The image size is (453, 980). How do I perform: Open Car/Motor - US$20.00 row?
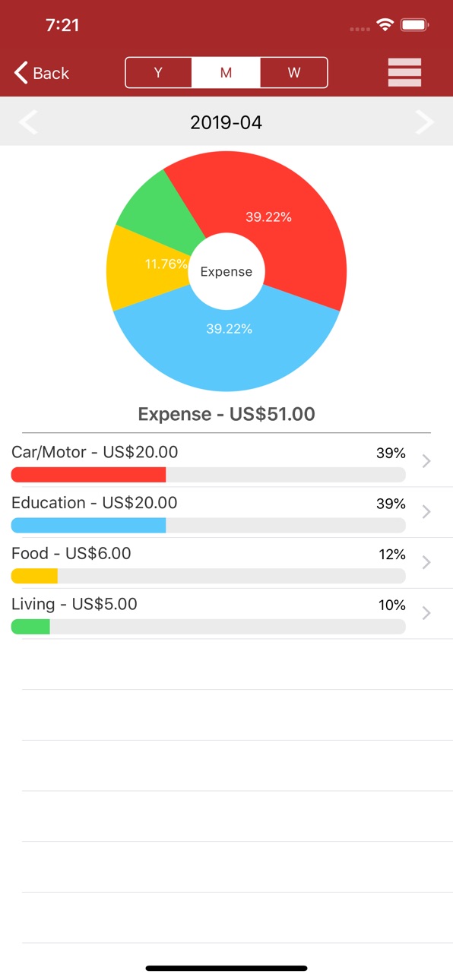[x=226, y=462]
